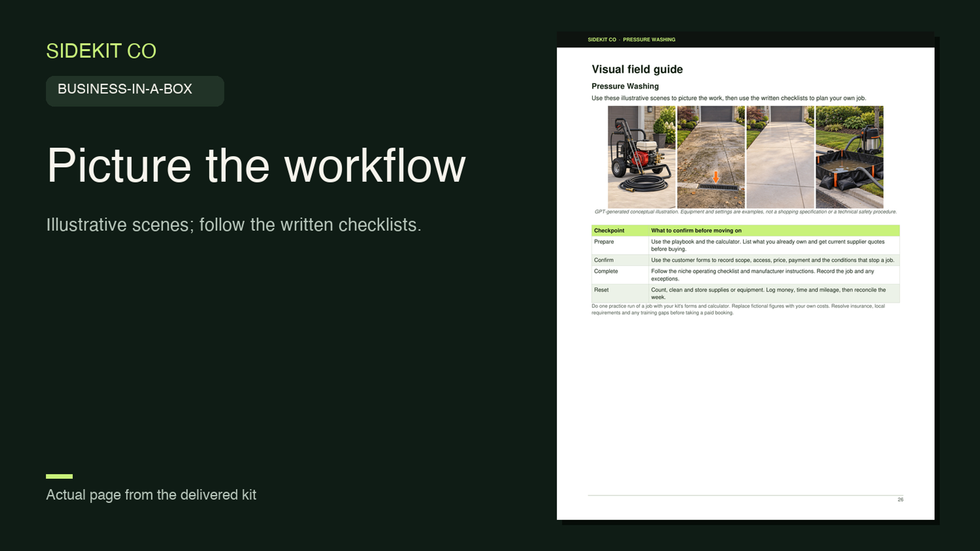Click the 'GPT-generated conceptual illustration' caption
The height and width of the screenshot is (551, 980).
[x=745, y=212]
